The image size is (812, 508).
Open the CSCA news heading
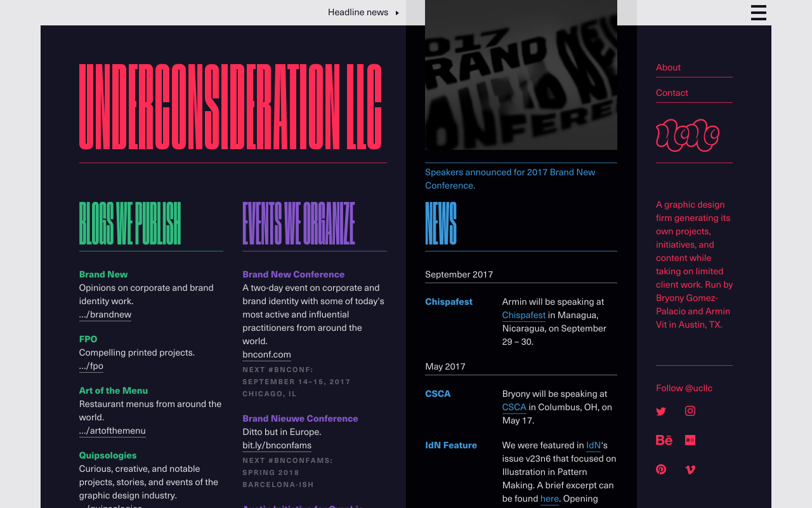pos(438,394)
